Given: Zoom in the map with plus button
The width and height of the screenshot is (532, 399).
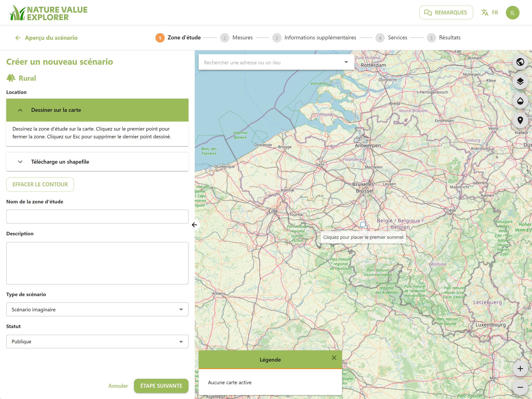Looking at the screenshot, I should click(x=520, y=368).
